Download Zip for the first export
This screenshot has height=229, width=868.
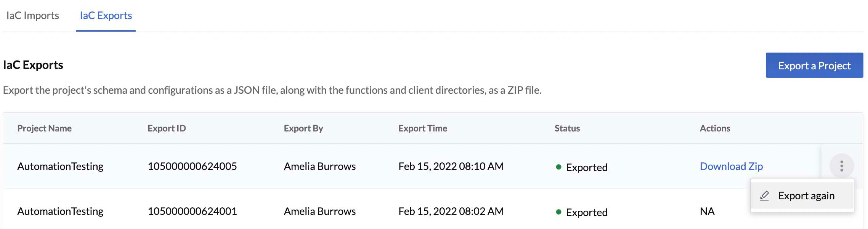click(x=731, y=166)
